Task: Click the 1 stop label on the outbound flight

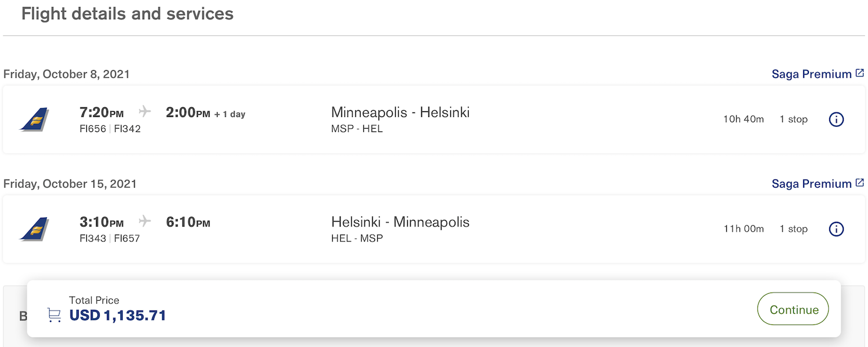Action: click(x=793, y=119)
